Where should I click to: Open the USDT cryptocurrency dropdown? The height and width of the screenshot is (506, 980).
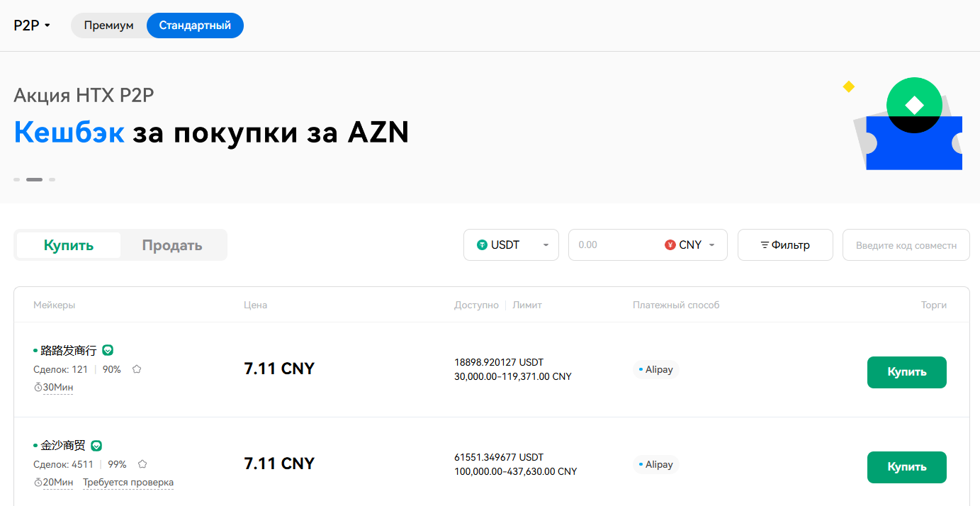(546, 244)
